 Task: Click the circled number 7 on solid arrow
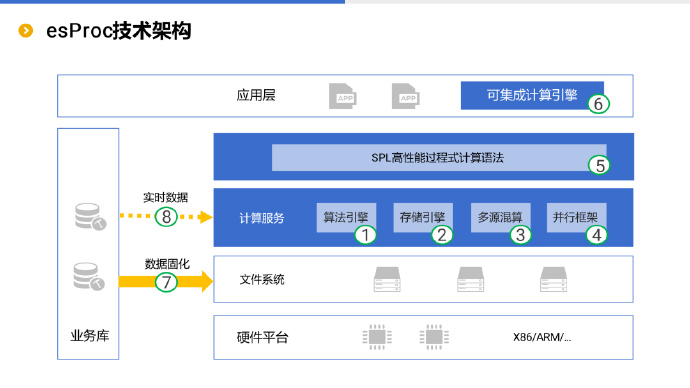[166, 282]
